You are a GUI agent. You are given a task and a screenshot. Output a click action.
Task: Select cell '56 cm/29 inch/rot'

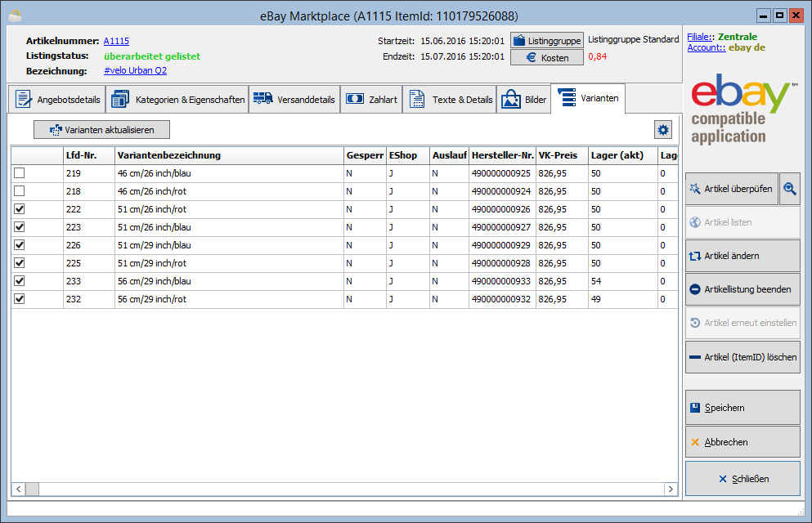point(229,299)
